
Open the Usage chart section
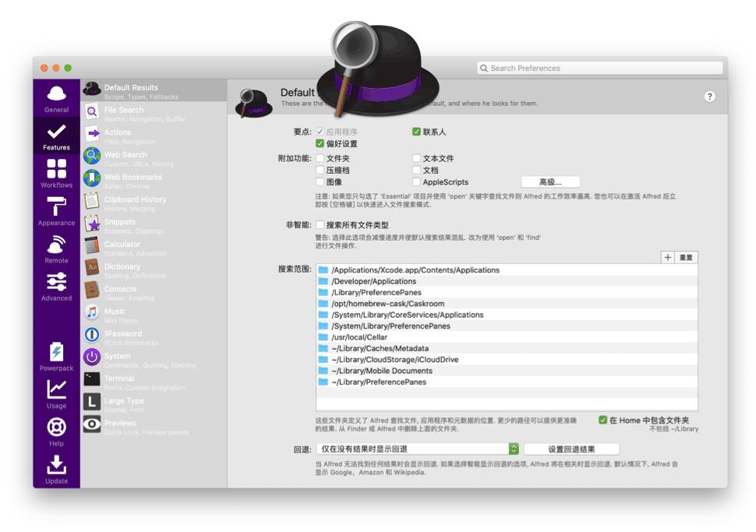tap(56, 394)
